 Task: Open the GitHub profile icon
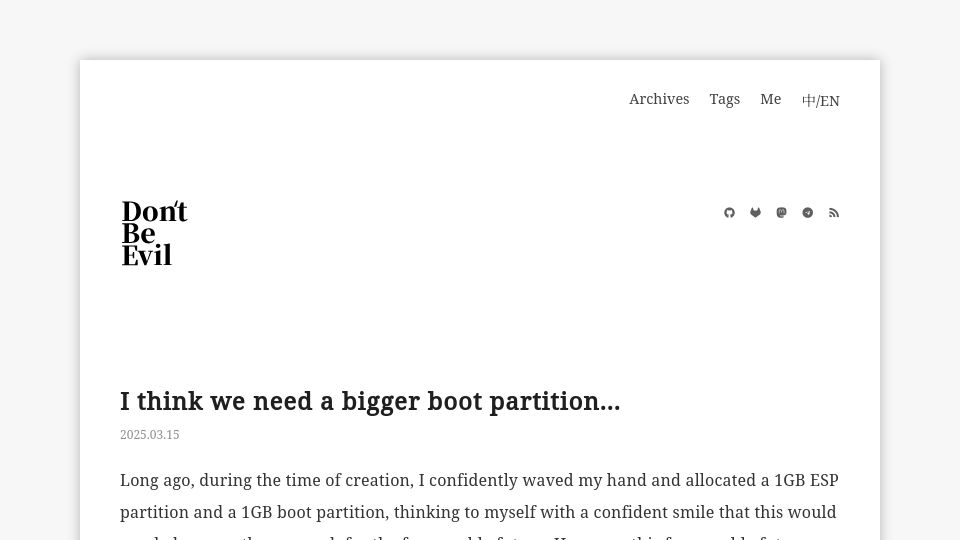[x=729, y=212]
